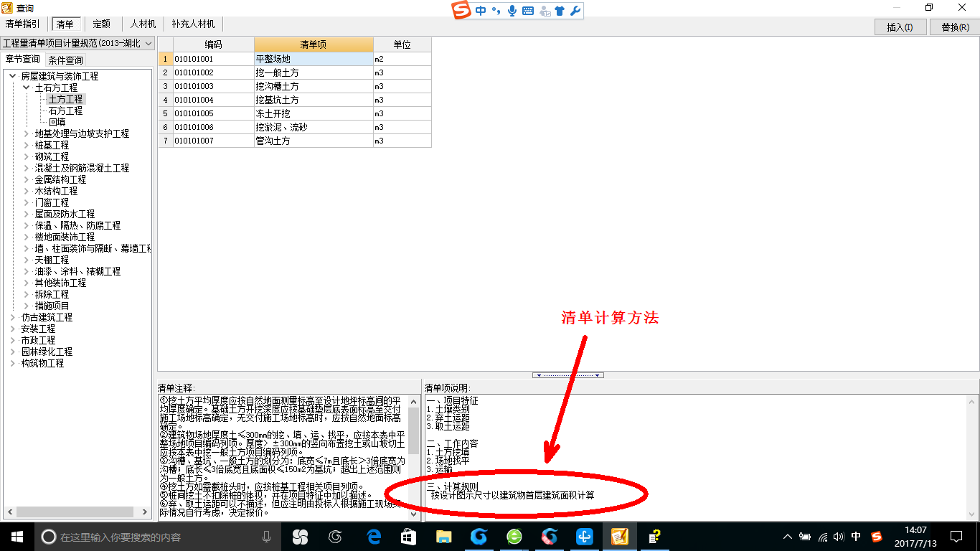Open the 工程量清单项目计量规范 dropdown
This screenshot has width=980, height=551.
pos(77,44)
